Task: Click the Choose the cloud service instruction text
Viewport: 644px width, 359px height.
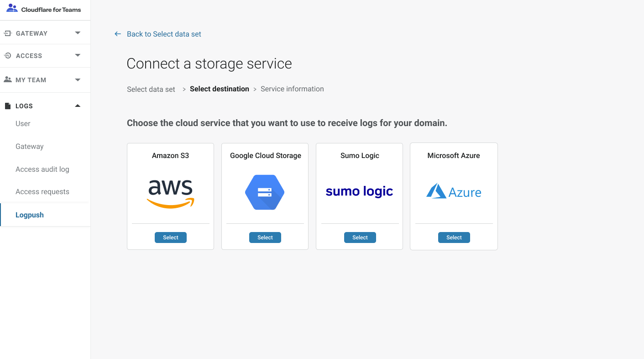Action: point(287,123)
